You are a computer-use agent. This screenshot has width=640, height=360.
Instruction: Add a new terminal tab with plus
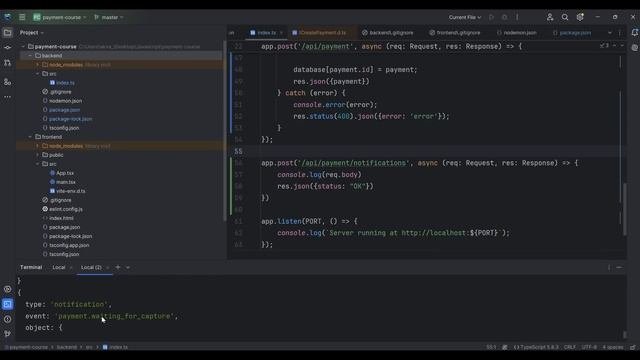[118, 267]
